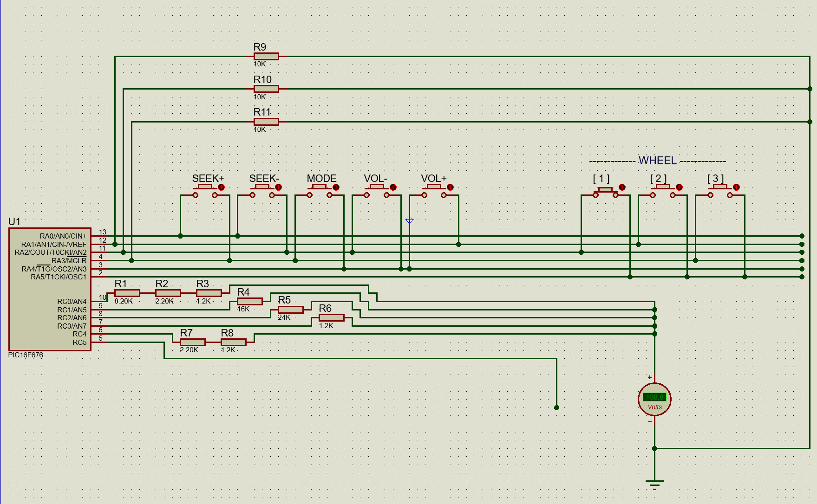This screenshot has height=504, width=817.
Task: Select the ground terminal symbol
Action: (x=654, y=485)
